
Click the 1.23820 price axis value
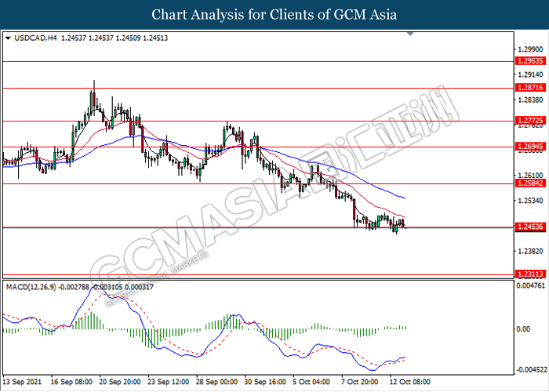point(530,252)
